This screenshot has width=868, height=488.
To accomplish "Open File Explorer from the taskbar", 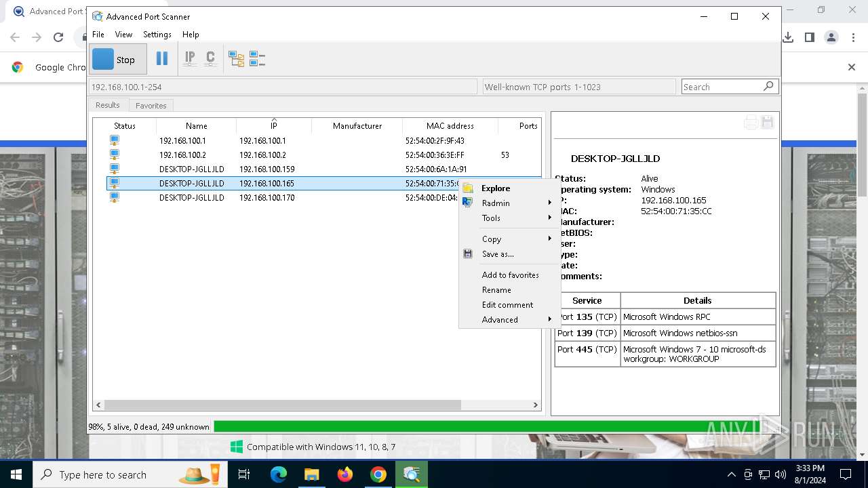I will pos(311,474).
